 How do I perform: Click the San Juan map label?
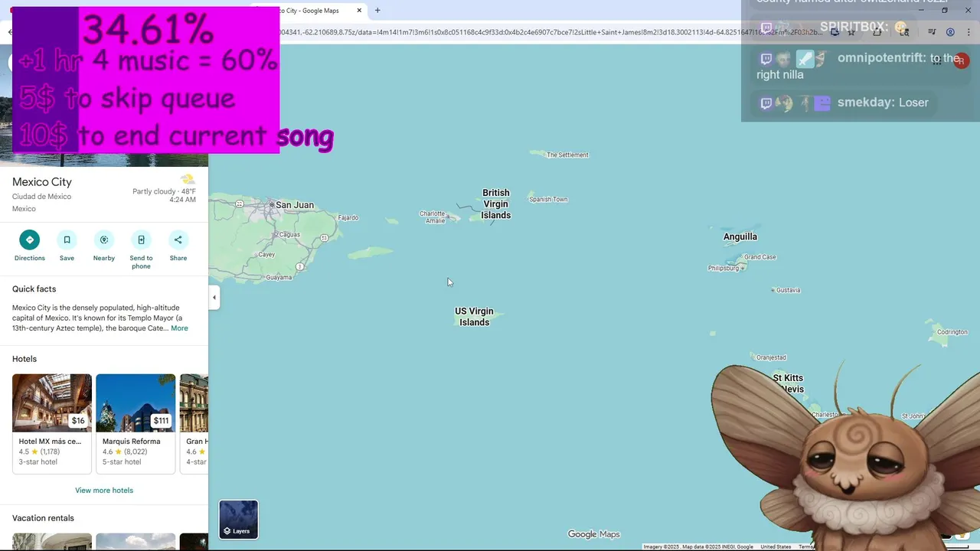294,205
